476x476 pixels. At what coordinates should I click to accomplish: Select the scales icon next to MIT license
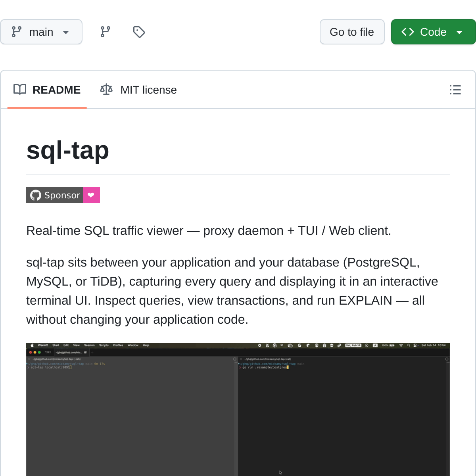(106, 90)
